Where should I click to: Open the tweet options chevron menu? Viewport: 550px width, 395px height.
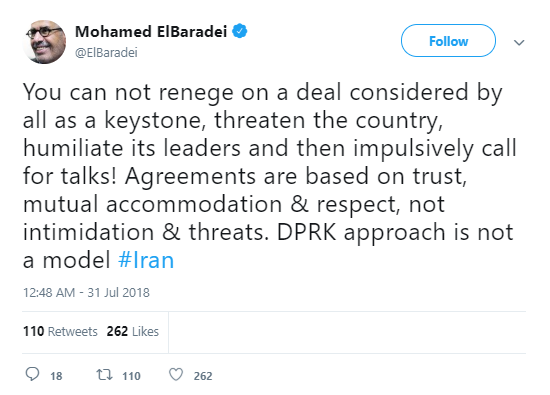pos(519,42)
